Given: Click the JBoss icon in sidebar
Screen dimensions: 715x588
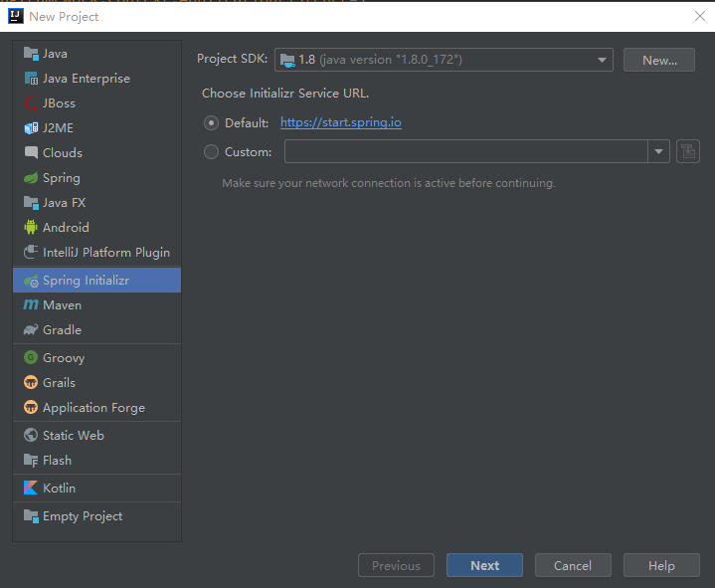Looking at the screenshot, I should coord(31,103).
